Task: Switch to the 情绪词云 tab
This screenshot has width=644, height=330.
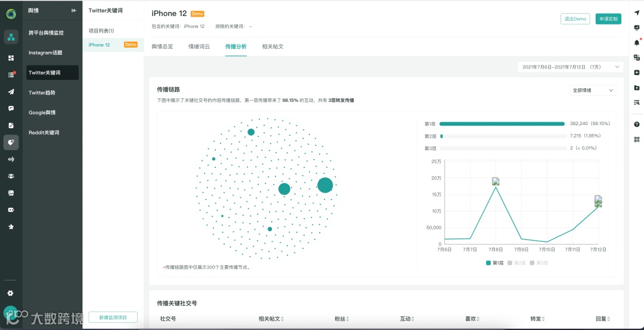Action: [199, 46]
